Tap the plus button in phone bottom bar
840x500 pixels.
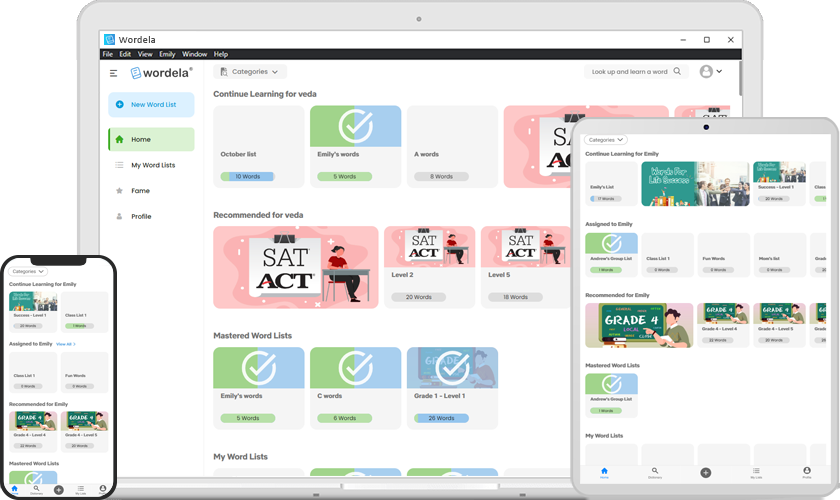point(59,490)
